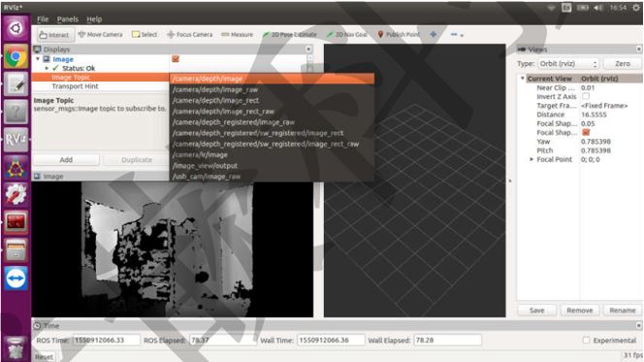Uncheck the Image display checkbox
The height and width of the screenshot is (362, 644).
176,59
